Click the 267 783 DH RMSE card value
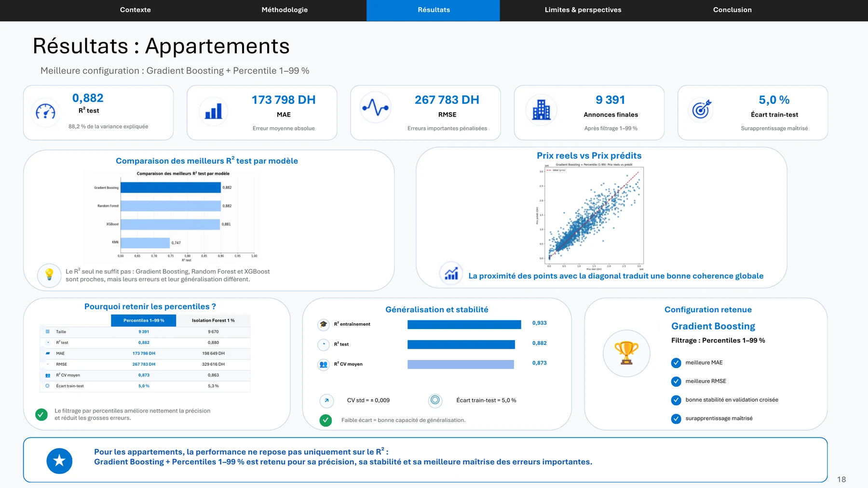The width and height of the screenshot is (868, 488). coord(447,100)
